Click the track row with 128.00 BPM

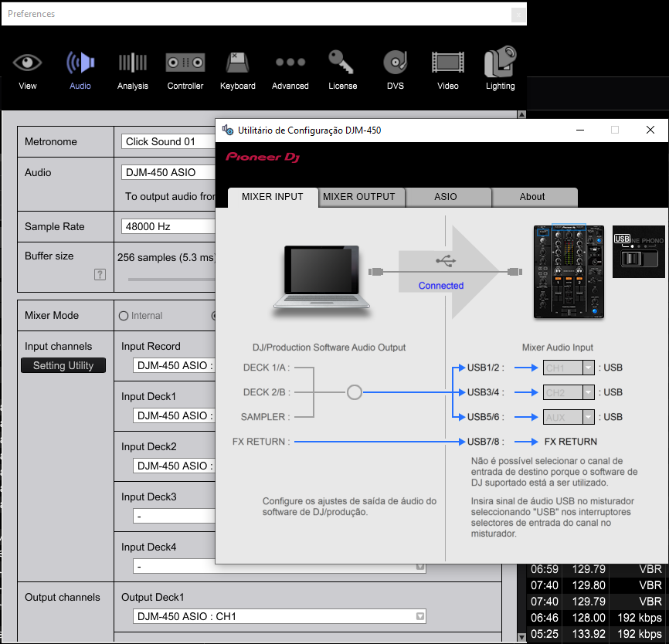(x=596, y=618)
